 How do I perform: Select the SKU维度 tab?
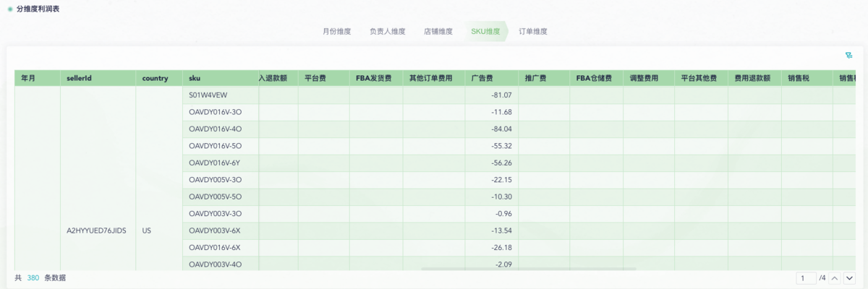485,32
